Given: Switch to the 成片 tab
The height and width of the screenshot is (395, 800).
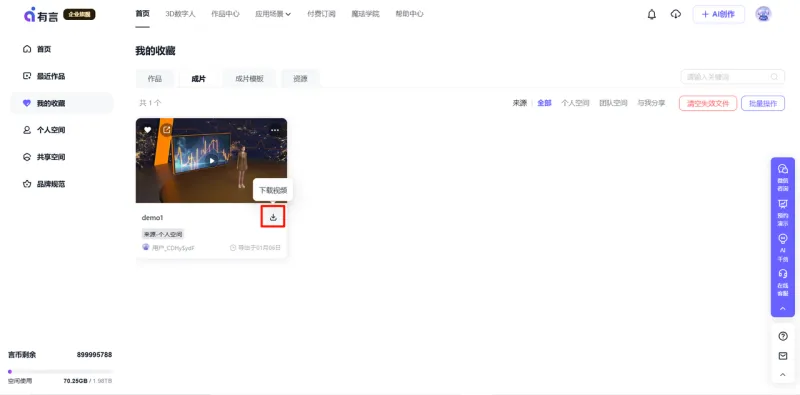Looking at the screenshot, I should point(198,79).
